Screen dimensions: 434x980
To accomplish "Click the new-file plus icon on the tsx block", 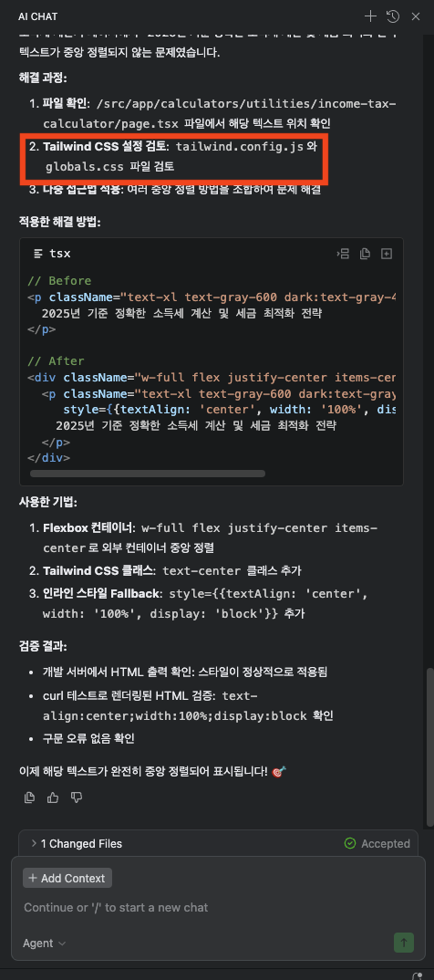I will coord(387,254).
